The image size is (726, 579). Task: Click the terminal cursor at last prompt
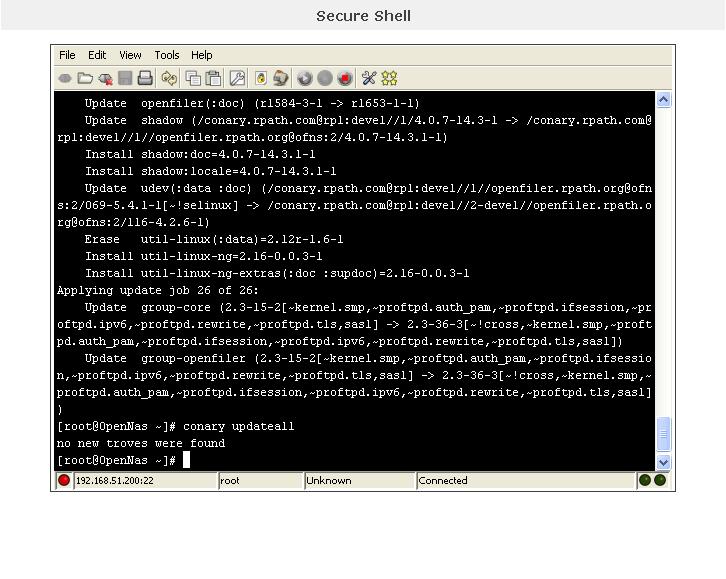(x=187, y=460)
